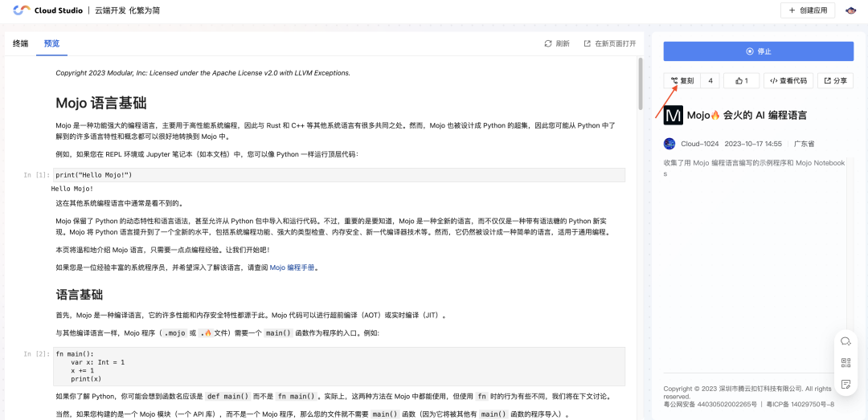Refresh the preview with 刷新
Viewport: 868px width, 420px height.
(x=557, y=43)
